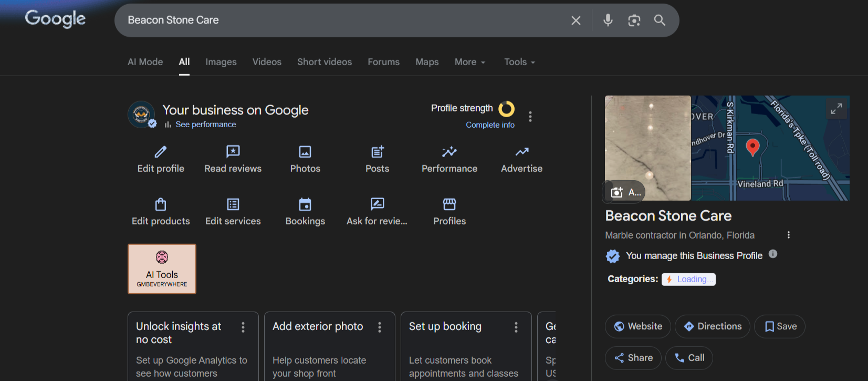Switch to the Maps tab
Screen dimensions: 868x381
(427, 62)
